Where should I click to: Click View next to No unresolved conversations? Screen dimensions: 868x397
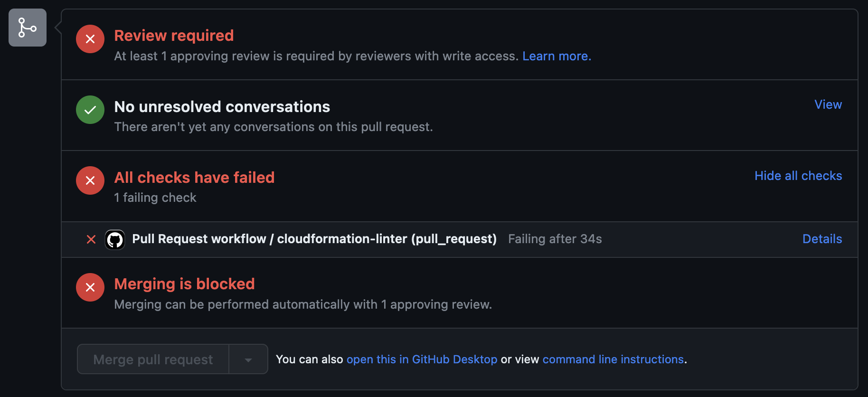click(827, 104)
